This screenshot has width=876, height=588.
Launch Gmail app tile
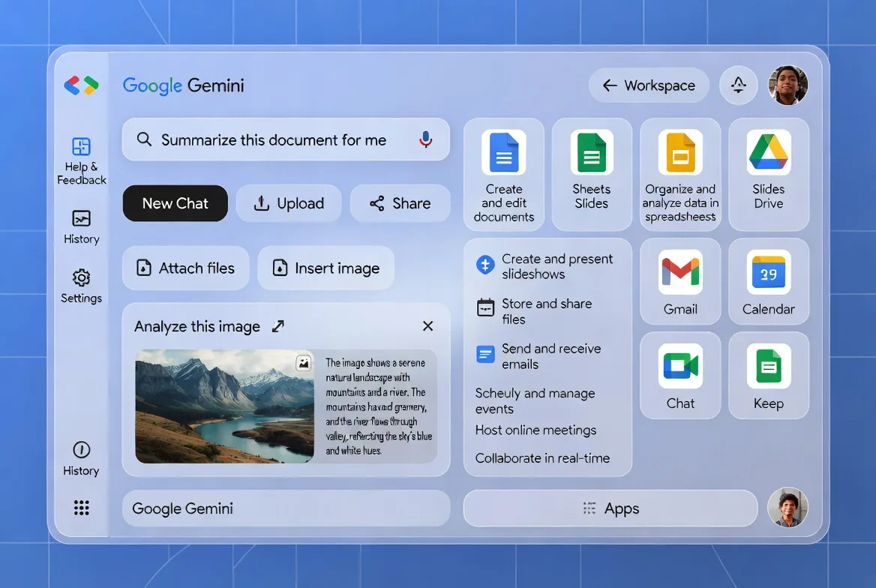[680, 281]
